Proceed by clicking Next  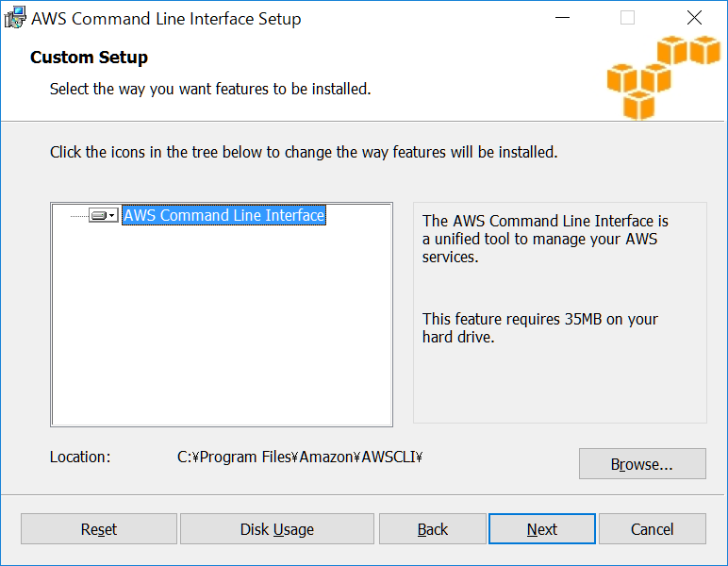click(x=541, y=529)
